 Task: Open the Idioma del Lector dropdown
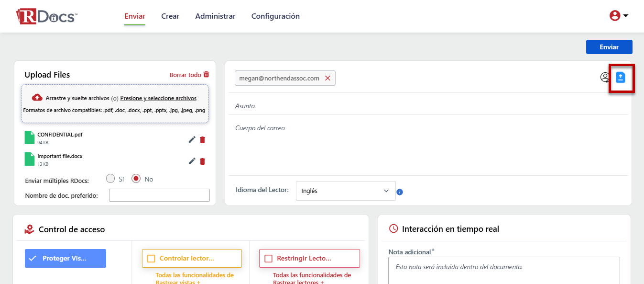(x=346, y=191)
